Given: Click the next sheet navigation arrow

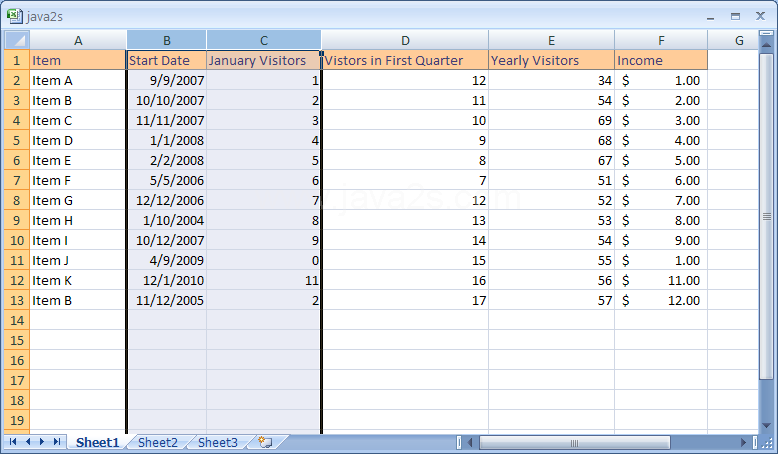Looking at the screenshot, I should coord(42,442).
